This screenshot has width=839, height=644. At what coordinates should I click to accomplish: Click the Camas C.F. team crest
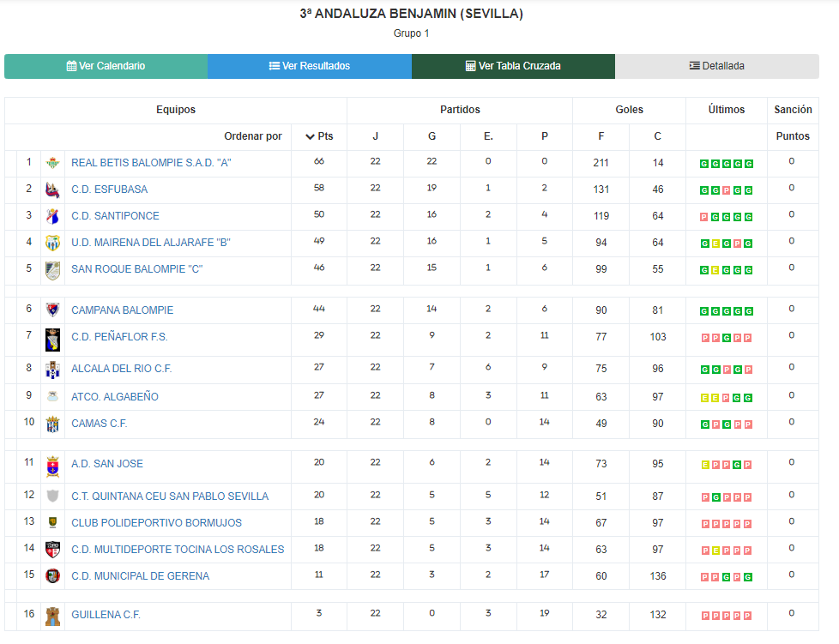pos(52,424)
